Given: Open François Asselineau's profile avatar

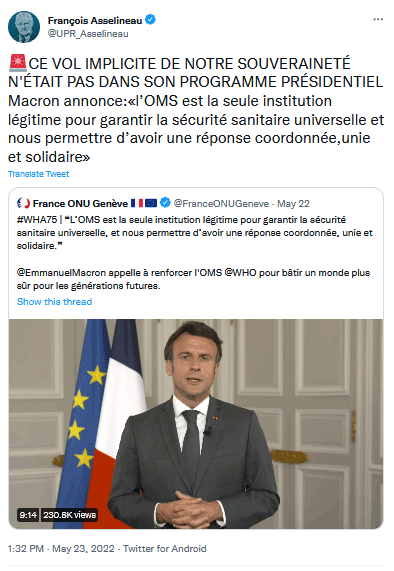Looking at the screenshot, I should (24, 27).
